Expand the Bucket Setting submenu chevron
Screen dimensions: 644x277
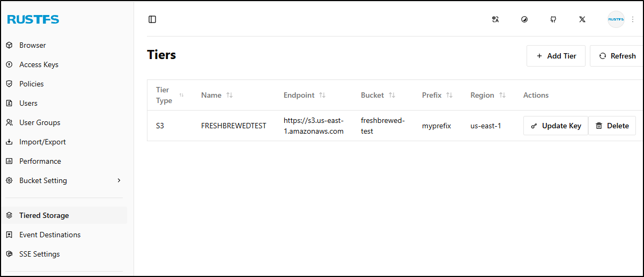click(119, 180)
